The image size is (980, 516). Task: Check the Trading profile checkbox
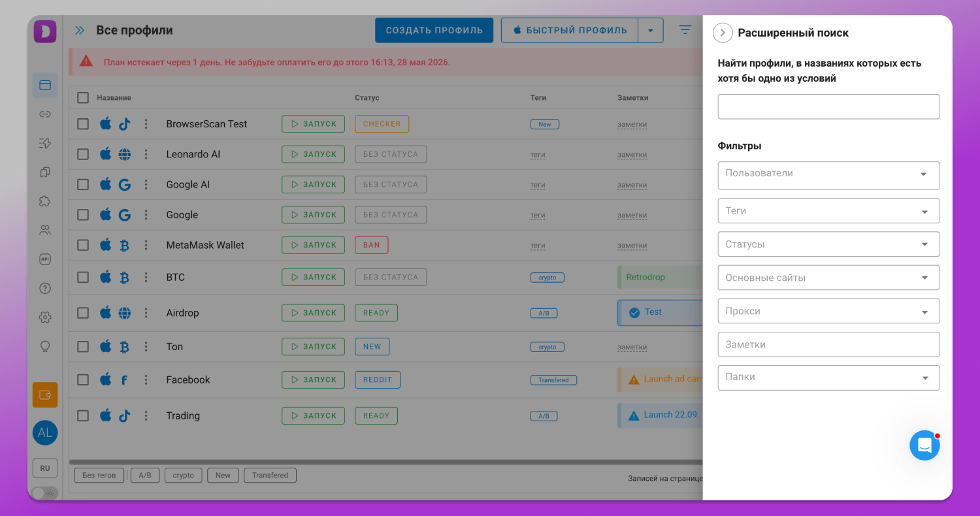(x=83, y=415)
